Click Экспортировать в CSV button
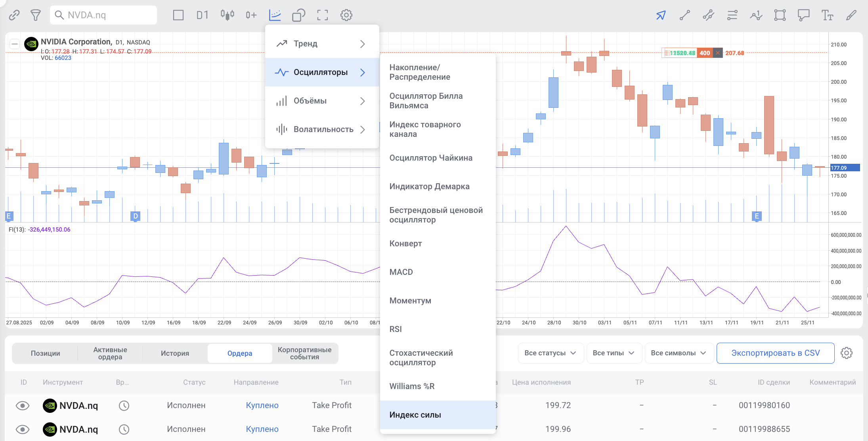The height and width of the screenshot is (441, 868). tap(775, 353)
